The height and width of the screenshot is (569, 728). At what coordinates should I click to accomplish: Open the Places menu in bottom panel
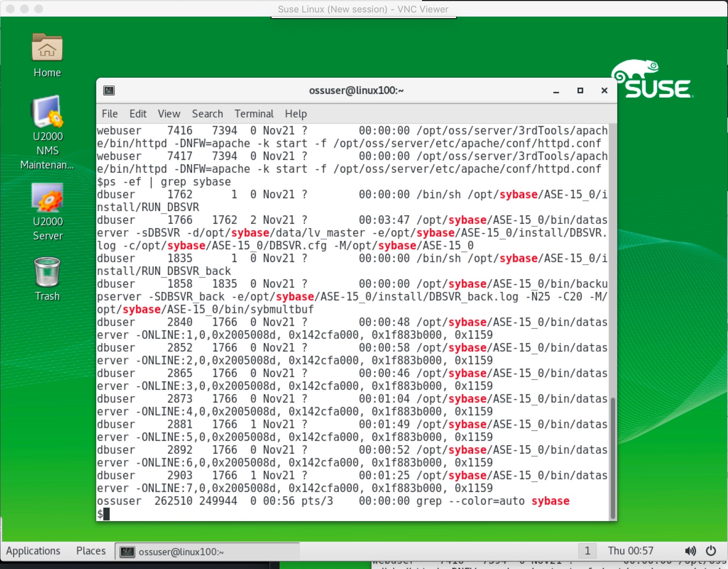[x=91, y=551]
